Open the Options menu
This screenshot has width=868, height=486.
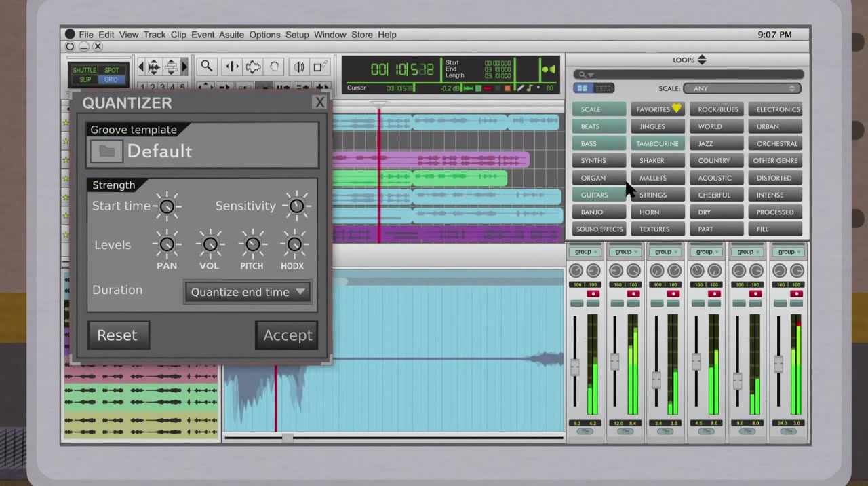coord(264,35)
